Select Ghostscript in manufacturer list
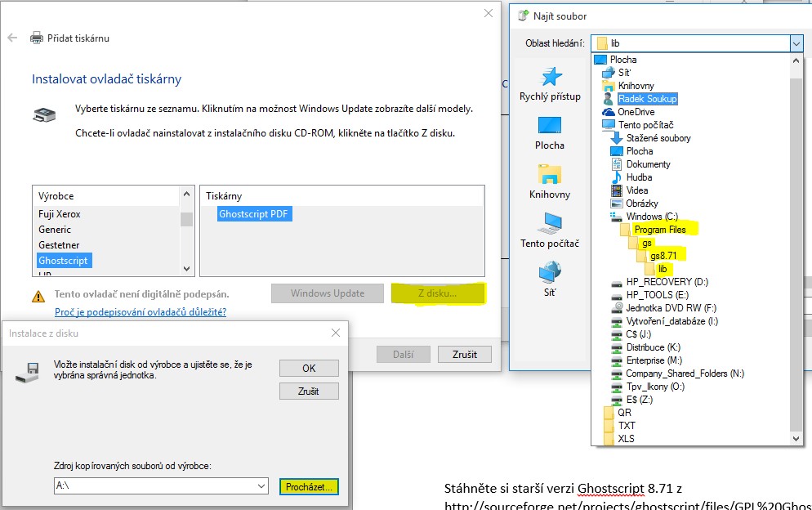 (65, 261)
